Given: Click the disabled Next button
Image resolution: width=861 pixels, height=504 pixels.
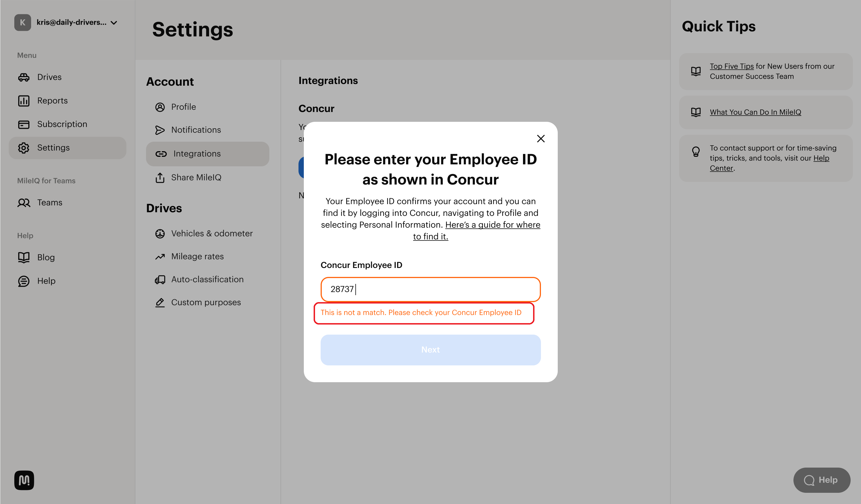Looking at the screenshot, I should 430,350.
